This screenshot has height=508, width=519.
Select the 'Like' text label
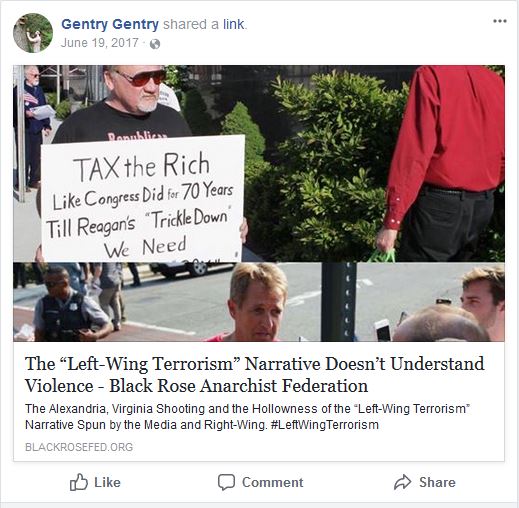[107, 482]
